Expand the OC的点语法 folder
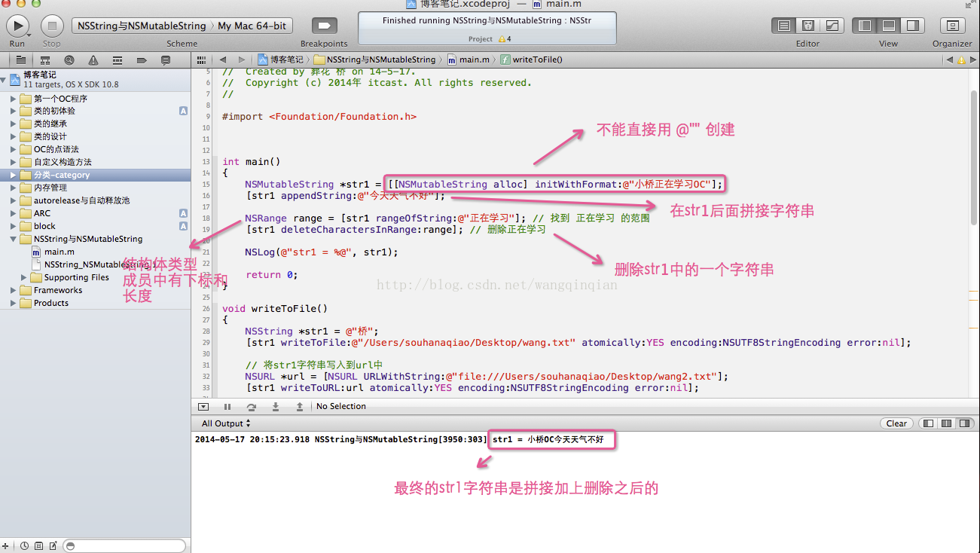The height and width of the screenshot is (553, 980). coord(13,149)
